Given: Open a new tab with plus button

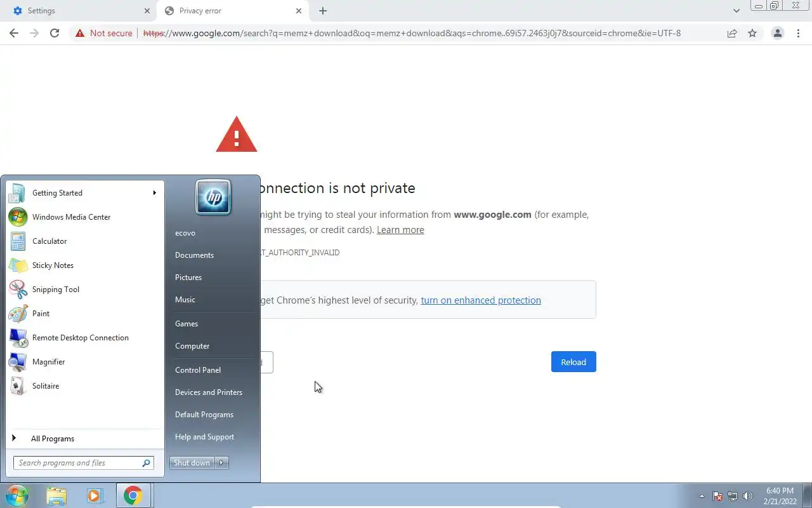Looking at the screenshot, I should point(323,11).
